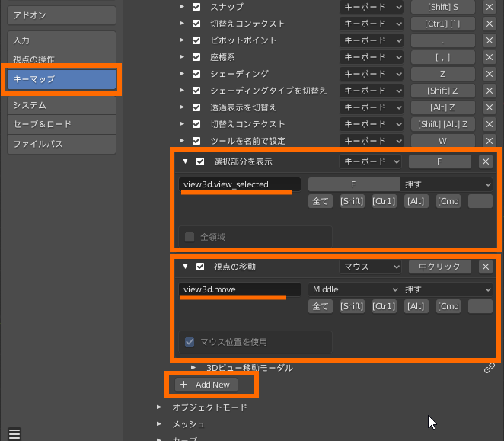The image size is (504, 441).
Task: Toggle the ピボットポイント checkbox
Action: 196,40
